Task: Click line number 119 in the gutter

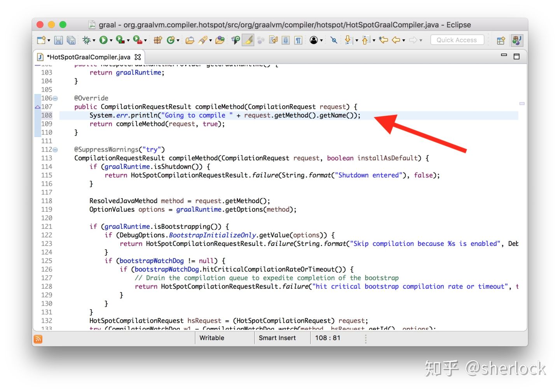Action: (x=47, y=209)
